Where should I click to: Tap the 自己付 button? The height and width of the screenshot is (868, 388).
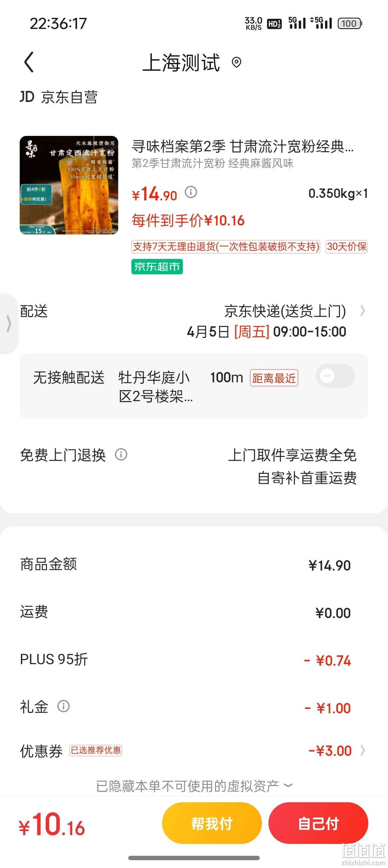point(318,823)
